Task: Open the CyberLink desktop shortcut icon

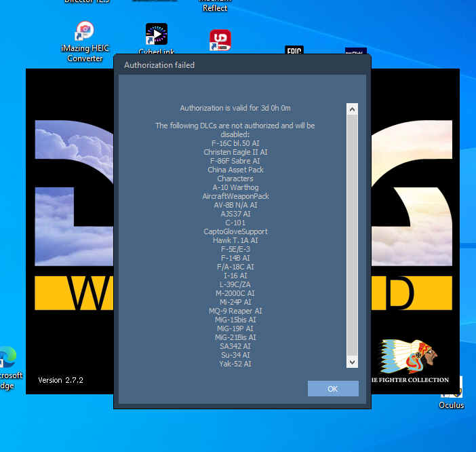Action: [157, 39]
